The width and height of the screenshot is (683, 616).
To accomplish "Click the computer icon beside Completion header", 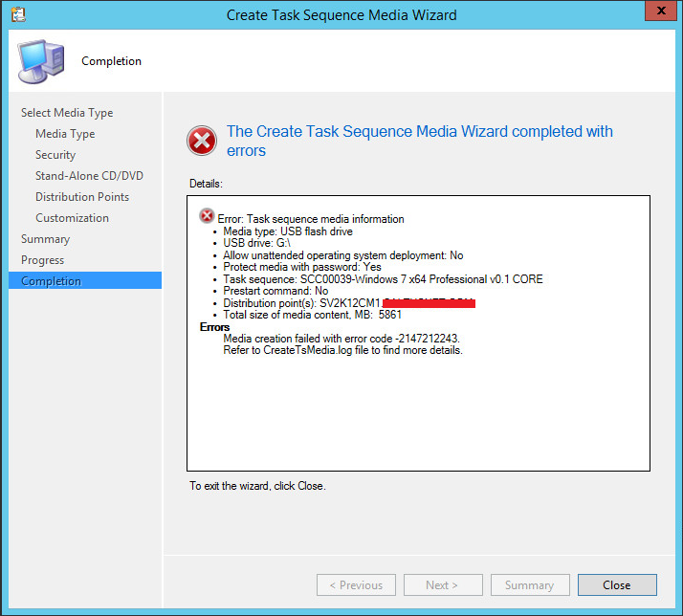I will [41, 61].
